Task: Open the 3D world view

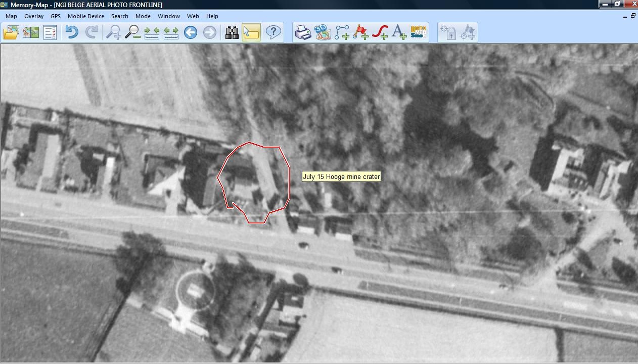Action: [x=322, y=32]
